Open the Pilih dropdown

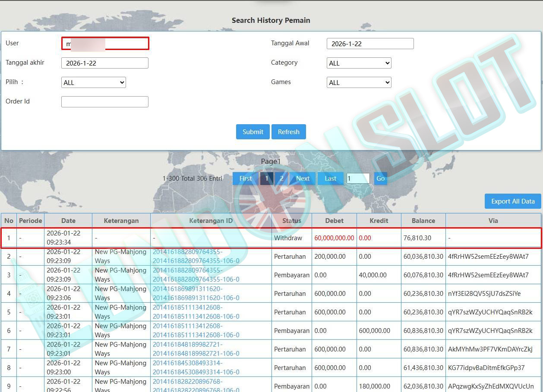[93, 82]
